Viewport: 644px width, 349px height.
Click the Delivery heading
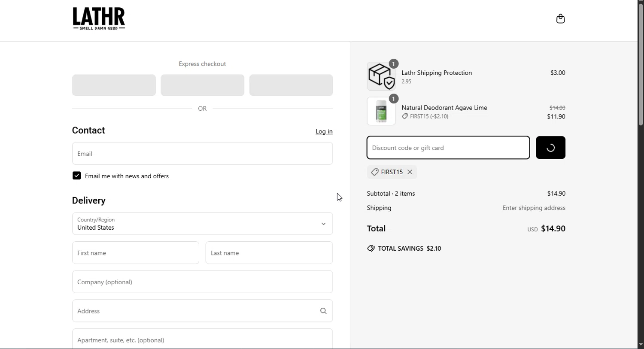89,200
